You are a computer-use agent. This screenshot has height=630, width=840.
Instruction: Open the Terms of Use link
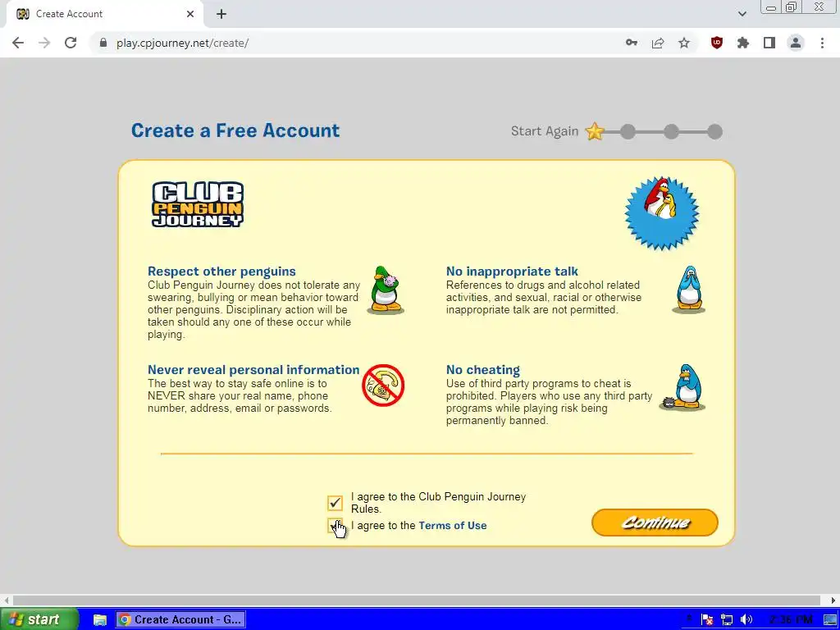453,526
